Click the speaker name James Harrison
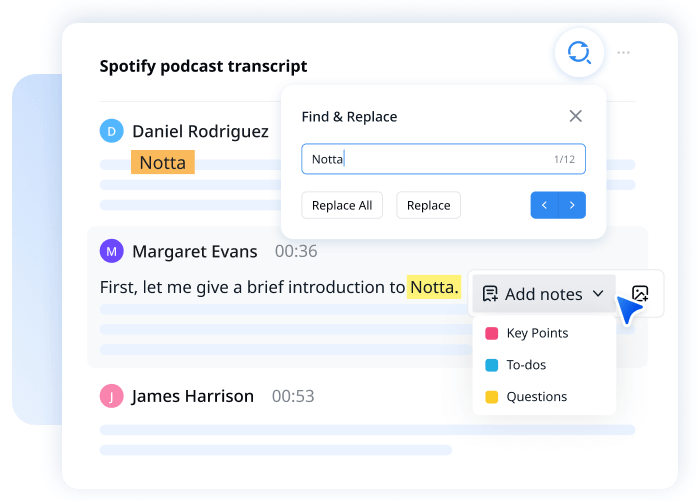 pos(193,396)
